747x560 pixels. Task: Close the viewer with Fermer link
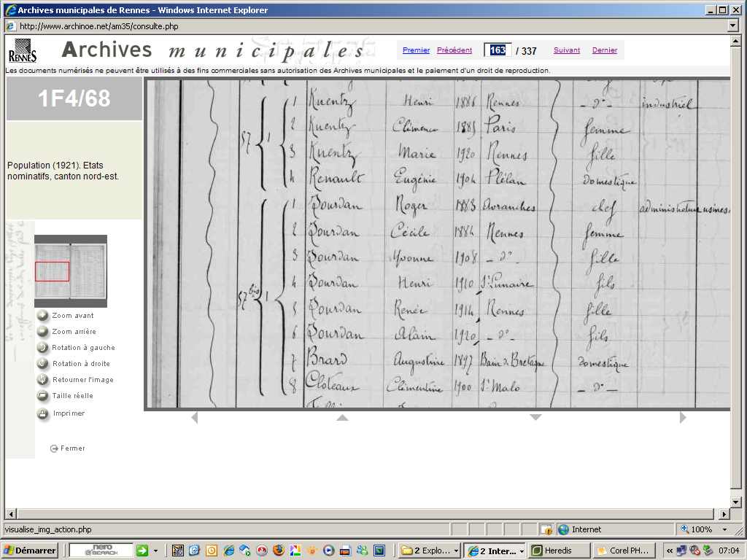(x=68, y=448)
